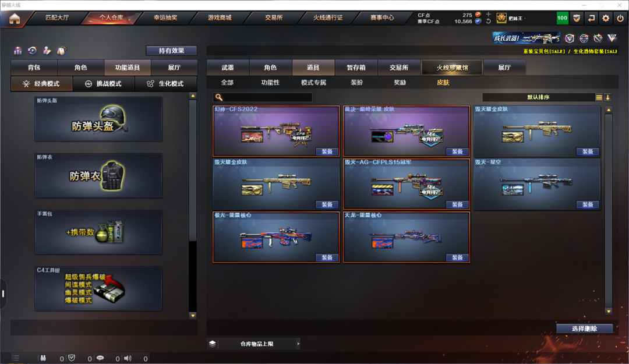Open the character edit icon
Screen dimensions: 629x364
(47, 51)
